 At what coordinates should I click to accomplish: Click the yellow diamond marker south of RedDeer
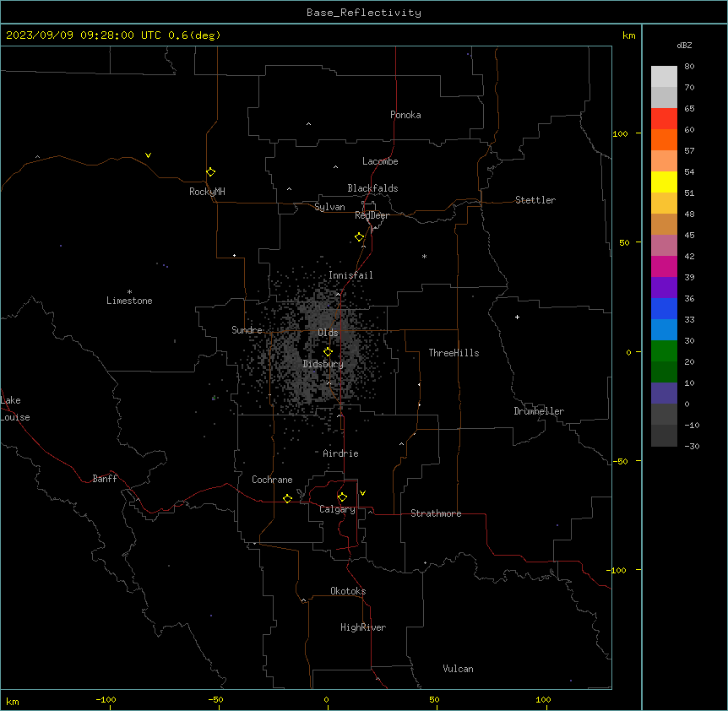tap(360, 237)
